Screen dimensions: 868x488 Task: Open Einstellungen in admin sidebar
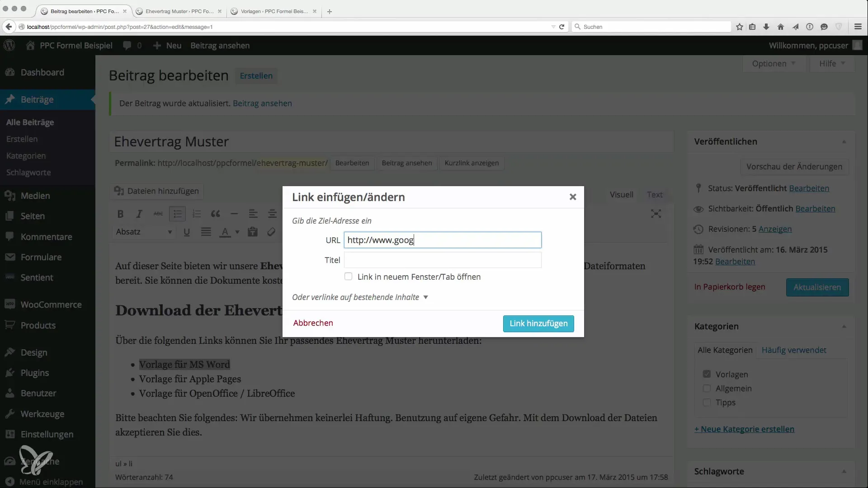click(47, 434)
